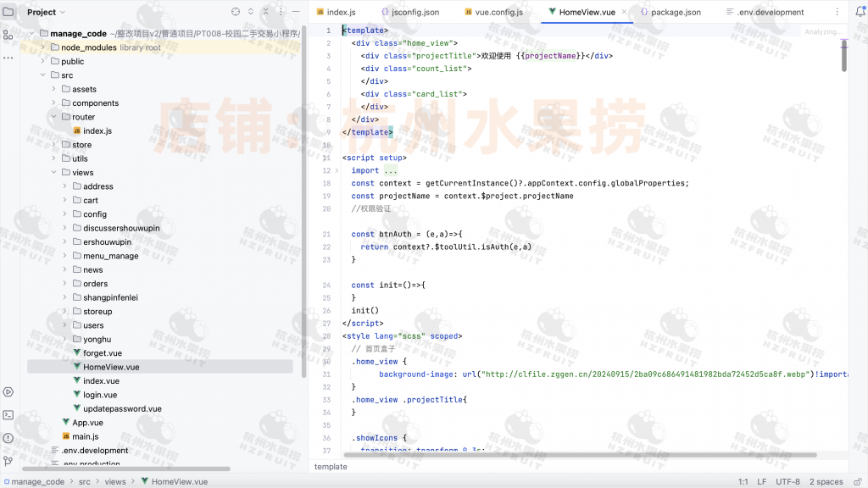Open the Problems tool window icon
Image resolution: width=868 pixels, height=488 pixels.
click(8, 437)
